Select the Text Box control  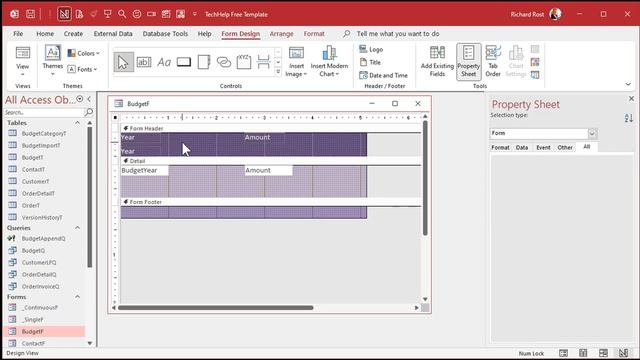click(x=144, y=62)
